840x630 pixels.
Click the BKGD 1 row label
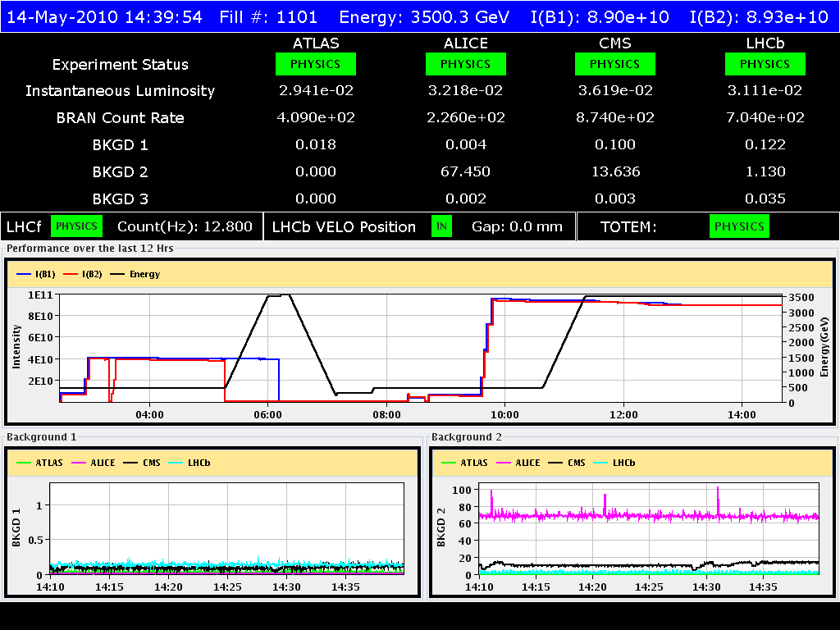click(x=120, y=145)
